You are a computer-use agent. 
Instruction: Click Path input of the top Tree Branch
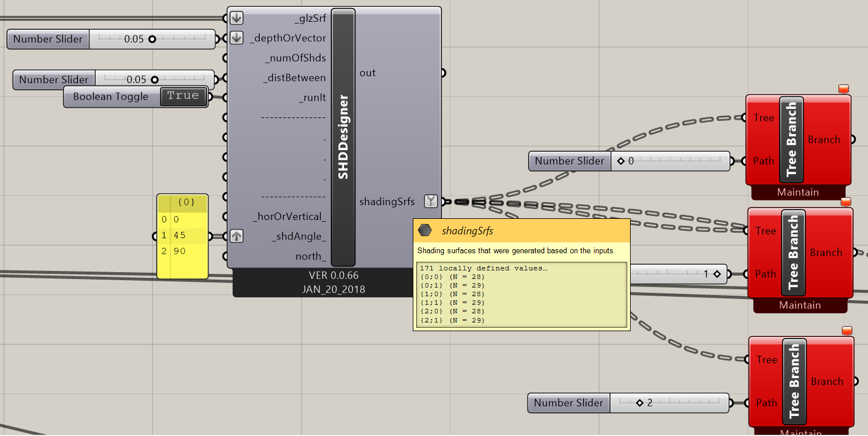pos(764,161)
